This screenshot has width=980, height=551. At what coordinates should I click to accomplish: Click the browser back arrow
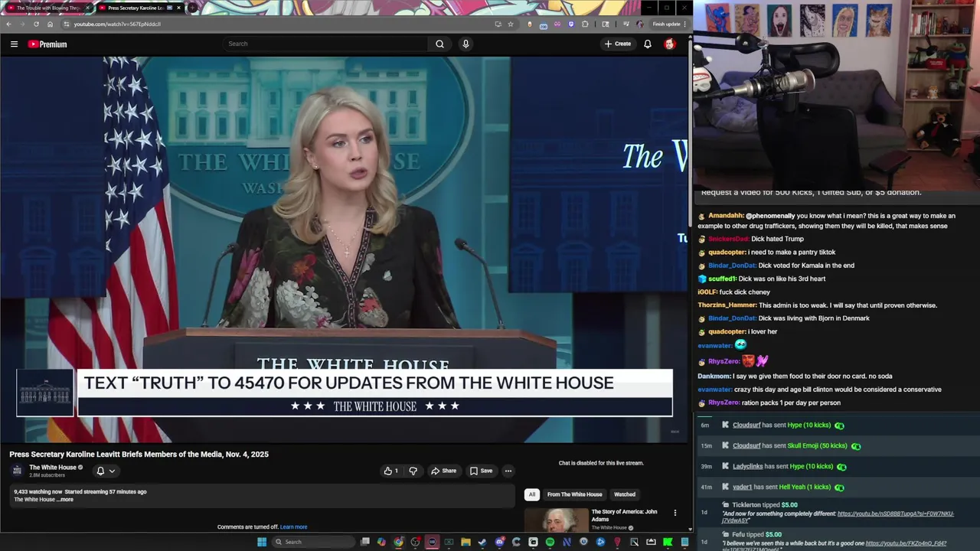pyautogui.click(x=8, y=24)
